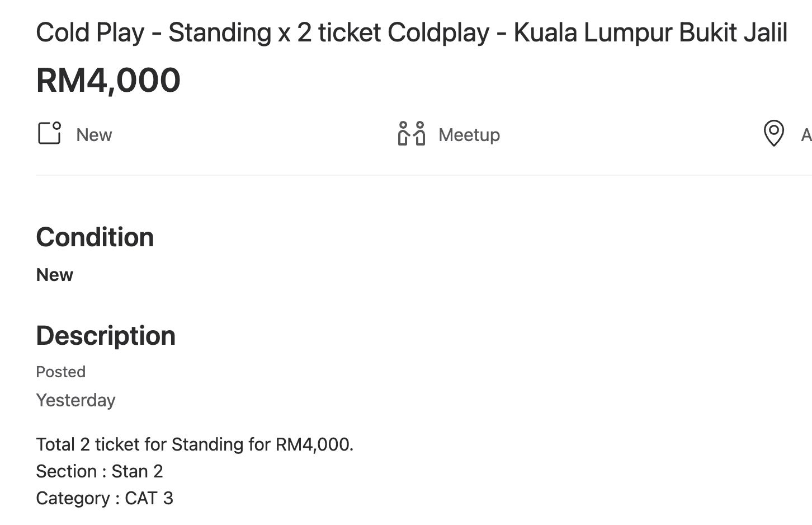Click the Posted Yesterday timestamp
Screen dimensions: 812x525
(x=75, y=400)
